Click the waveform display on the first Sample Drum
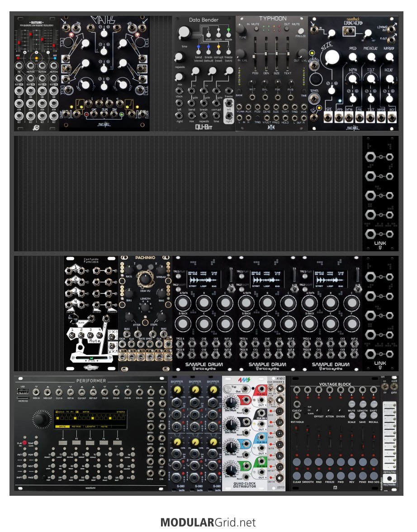This screenshot has width=417, height=532. 204,279
